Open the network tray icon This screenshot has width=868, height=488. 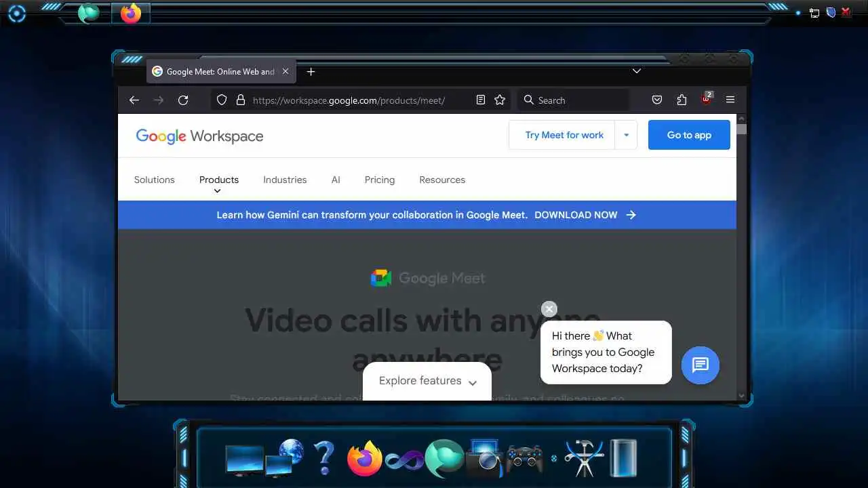click(814, 13)
